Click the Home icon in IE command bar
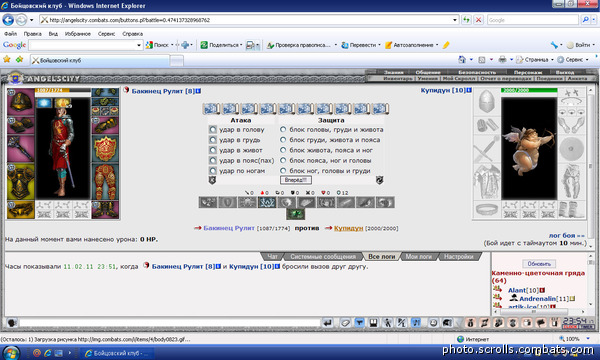 coord(462,59)
